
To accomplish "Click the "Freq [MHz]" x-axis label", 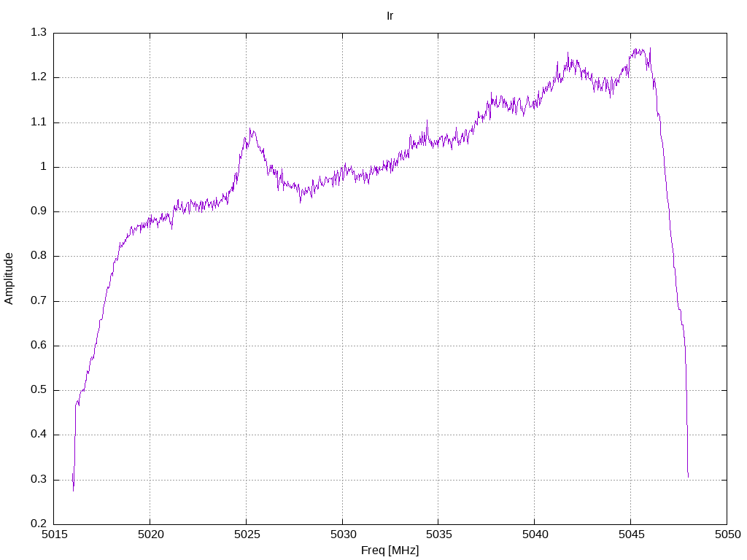I will pyautogui.click(x=390, y=551).
